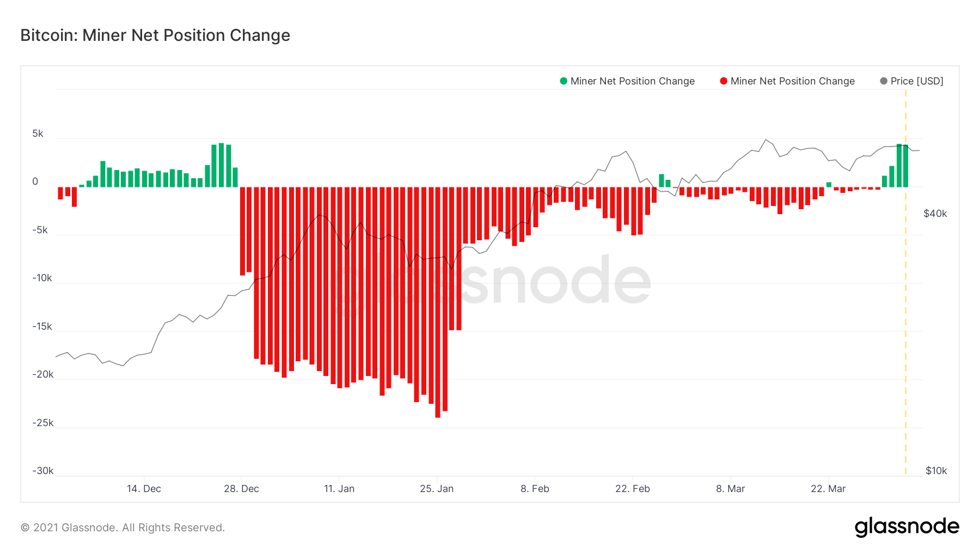Click the chart title Bitcoin: Miner Net Position Change
Screen dimensions: 980x552
(155, 35)
